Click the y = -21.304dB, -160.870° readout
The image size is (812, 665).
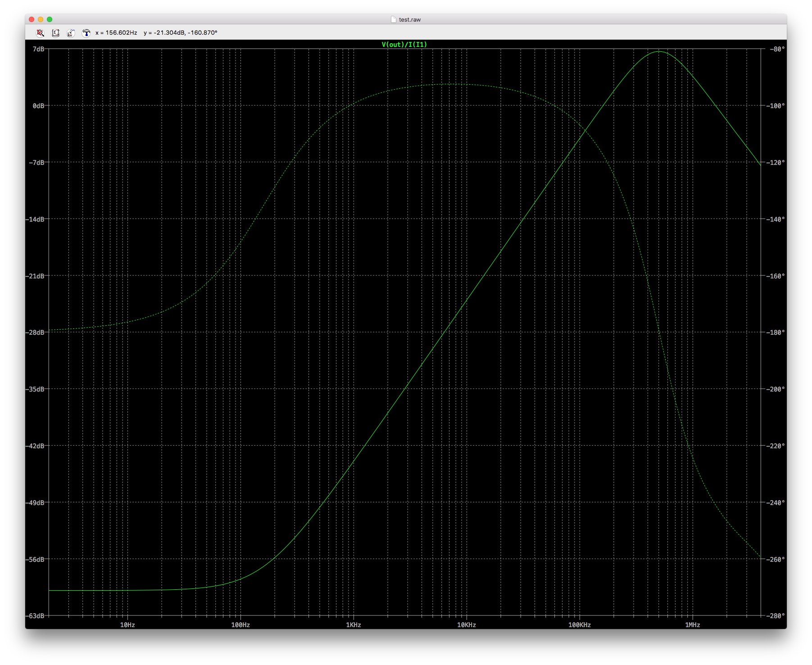point(181,33)
